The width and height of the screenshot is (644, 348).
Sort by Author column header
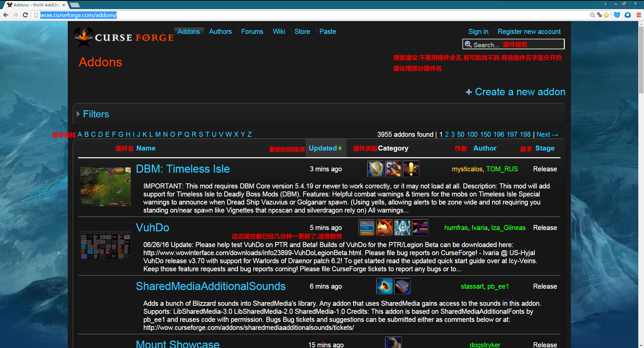(x=485, y=148)
